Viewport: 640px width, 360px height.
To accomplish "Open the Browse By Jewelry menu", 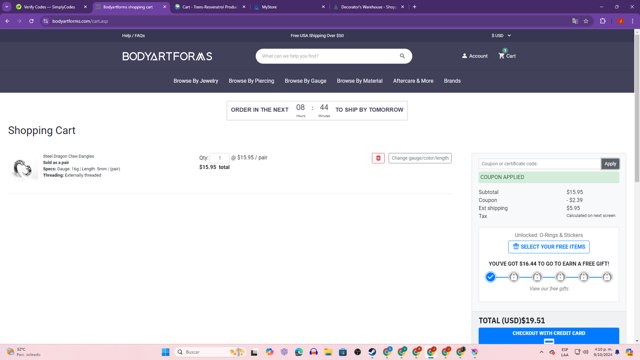I will click(x=196, y=81).
